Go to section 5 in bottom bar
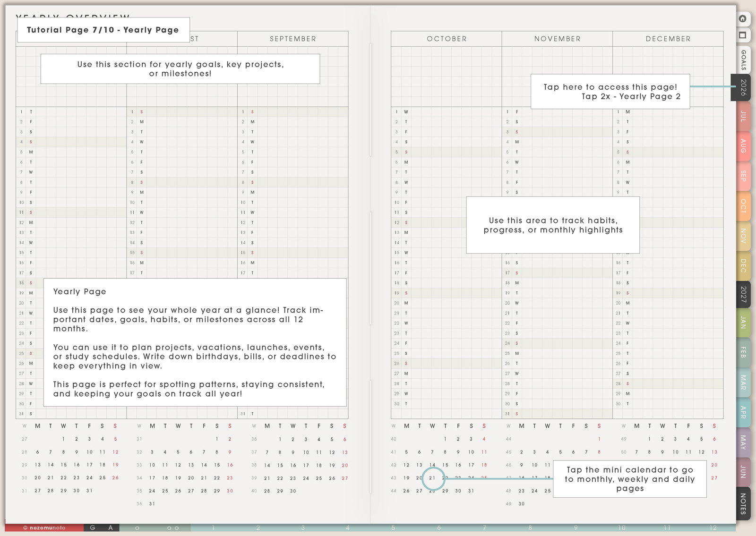Screen dimensions: 756x536 click(393, 527)
